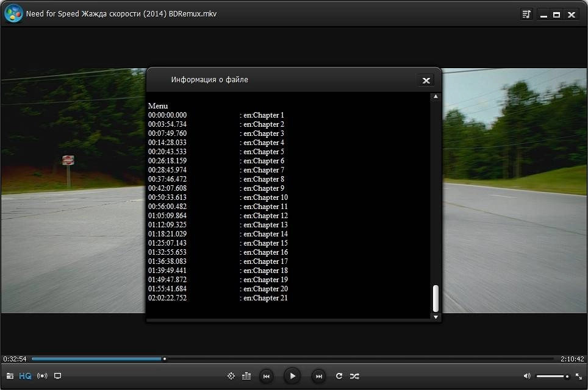
Task: Click the elapsed time 0:32:54
Action: tap(15, 359)
